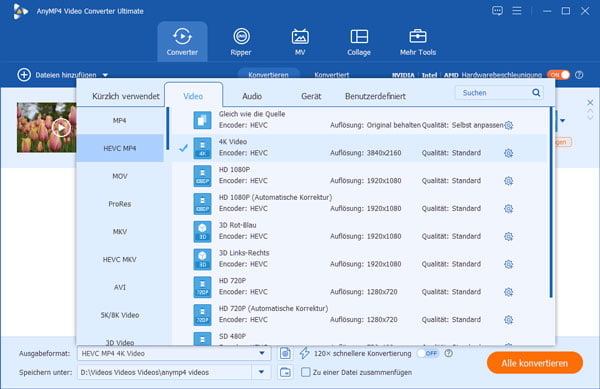Select MP4 format in sidebar

click(x=120, y=120)
